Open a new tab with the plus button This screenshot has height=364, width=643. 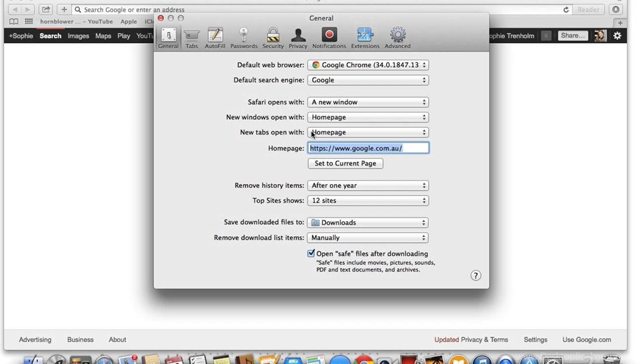[620, 23]
